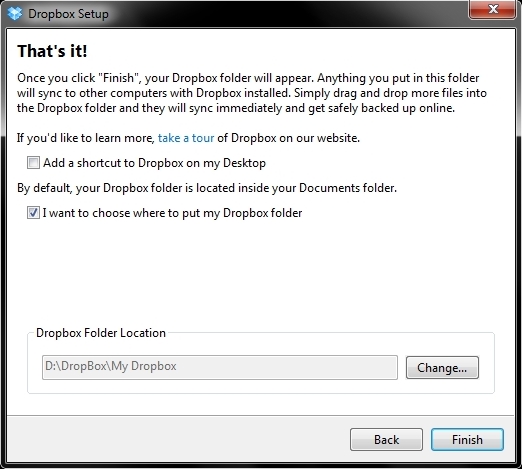Click the Dropbox logo in title bar
Screen dimensions: 522x469
[15, 14]
